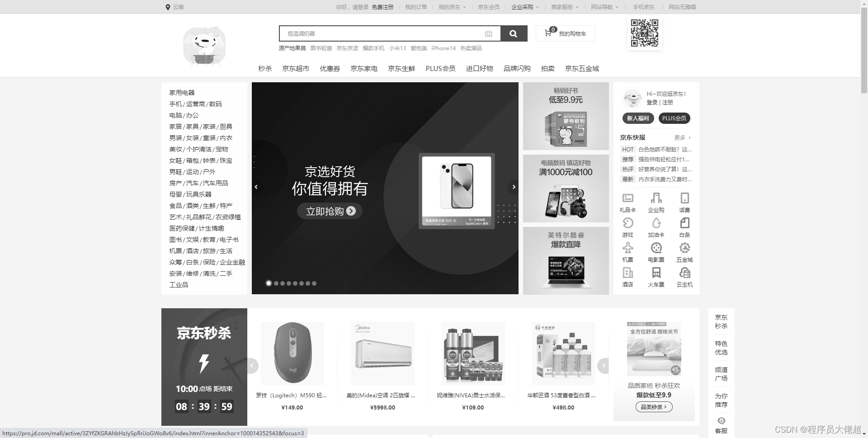Open the 五金城 gear icon

tap(684, 248)
